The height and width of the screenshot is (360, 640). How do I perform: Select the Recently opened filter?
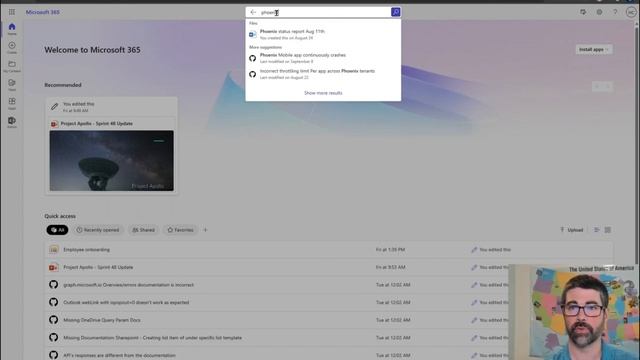tap(98, 230)
